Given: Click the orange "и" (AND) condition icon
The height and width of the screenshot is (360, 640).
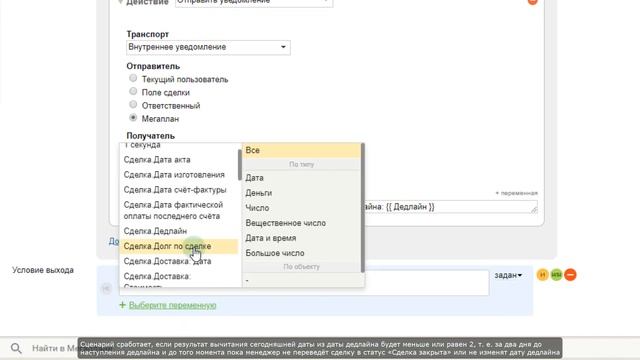Looking at the screenshot, I should coord(542,275).
